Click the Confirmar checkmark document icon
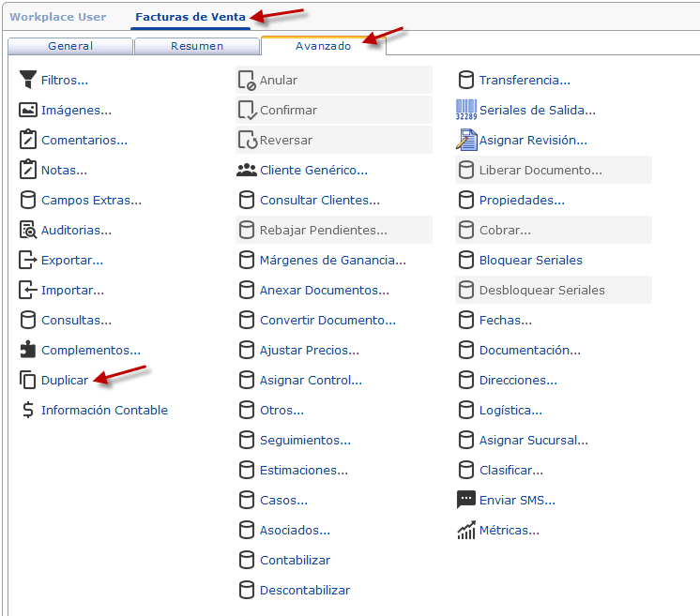The width and height of the screenshot is (700, 616). pos(247,111)
